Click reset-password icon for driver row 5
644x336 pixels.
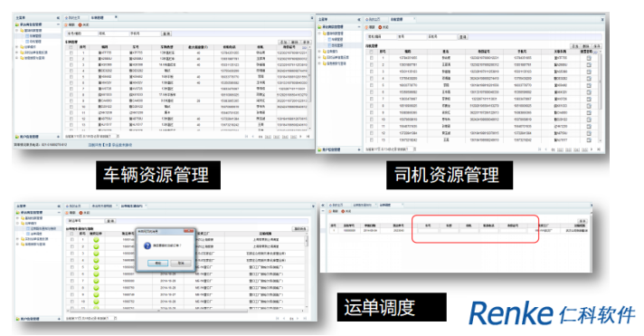point(589,85)
